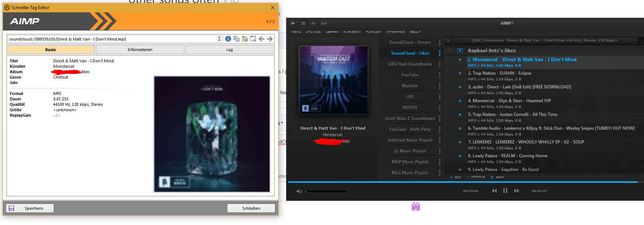Toggle the playlist list icon in the AIMP3 toolbar

point(303,23)
